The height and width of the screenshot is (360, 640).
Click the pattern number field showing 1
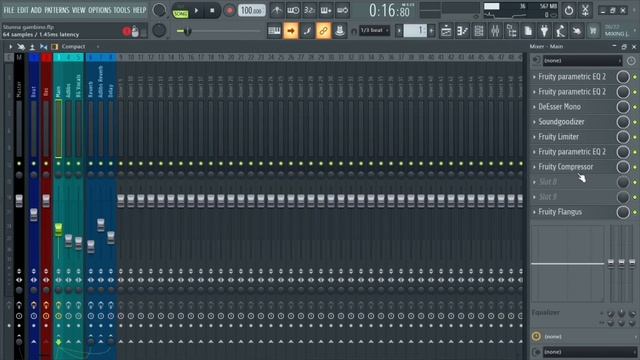point(415,31)
